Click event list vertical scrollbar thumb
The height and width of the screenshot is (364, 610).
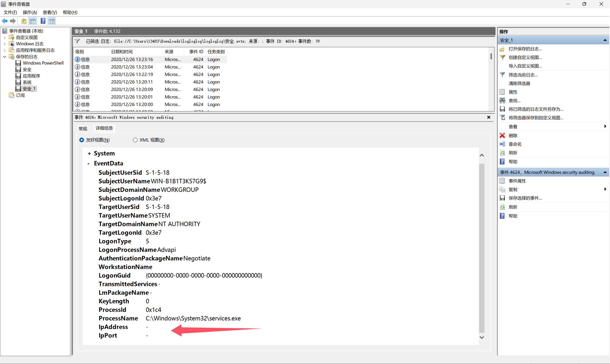[x=491, y=56]
